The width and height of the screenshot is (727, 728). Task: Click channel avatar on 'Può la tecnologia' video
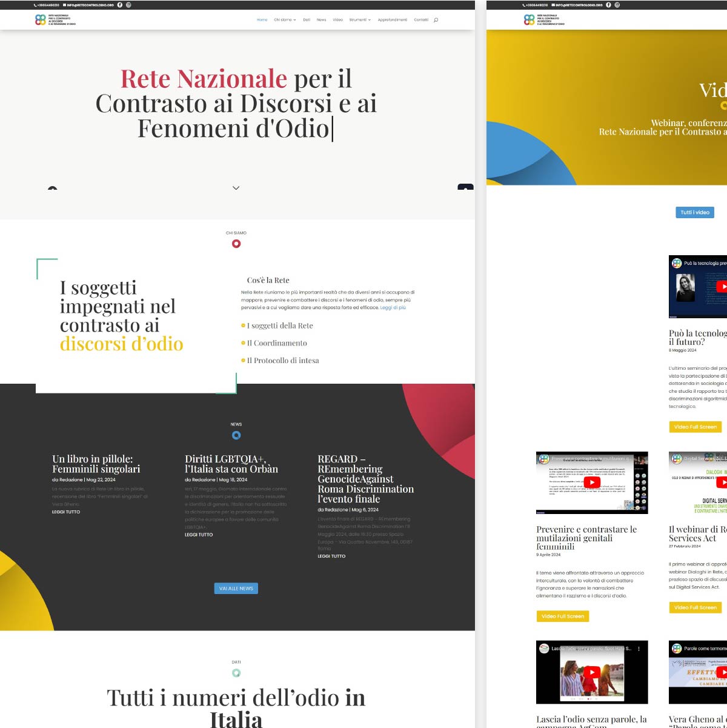tap(677, 263)
